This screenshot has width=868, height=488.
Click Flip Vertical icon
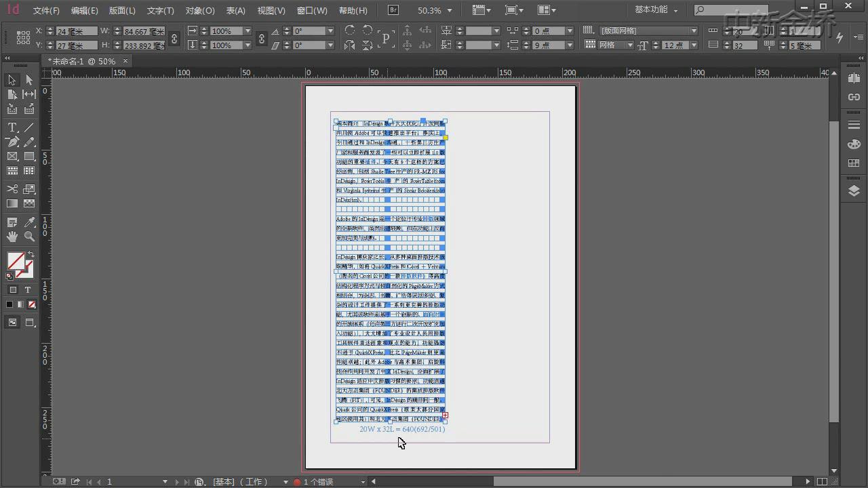(367, 45)
